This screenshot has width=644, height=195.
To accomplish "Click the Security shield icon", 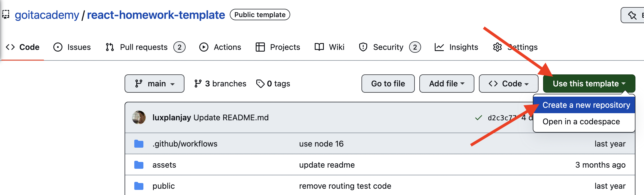I will (363, 47).
